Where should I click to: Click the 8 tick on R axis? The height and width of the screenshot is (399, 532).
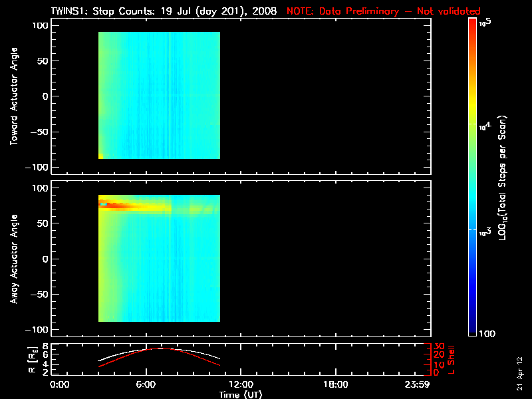45,346
